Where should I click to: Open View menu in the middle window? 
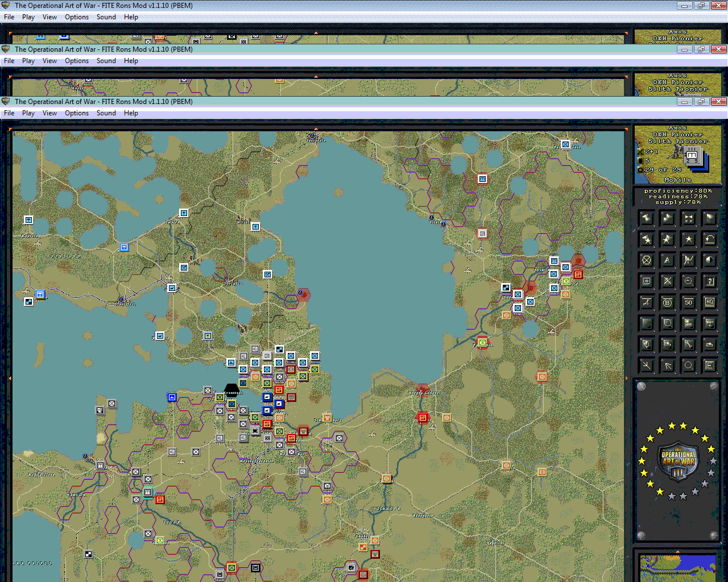pos(49,61)
